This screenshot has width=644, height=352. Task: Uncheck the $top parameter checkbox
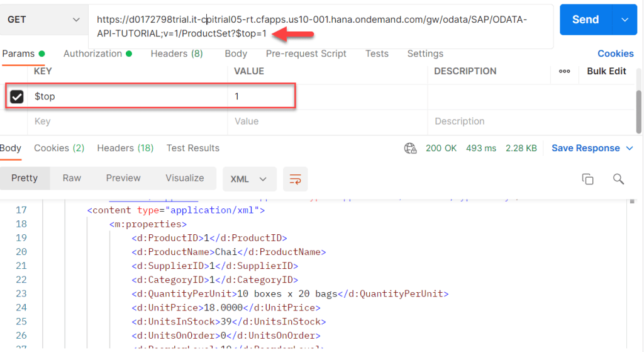point(17,97)
